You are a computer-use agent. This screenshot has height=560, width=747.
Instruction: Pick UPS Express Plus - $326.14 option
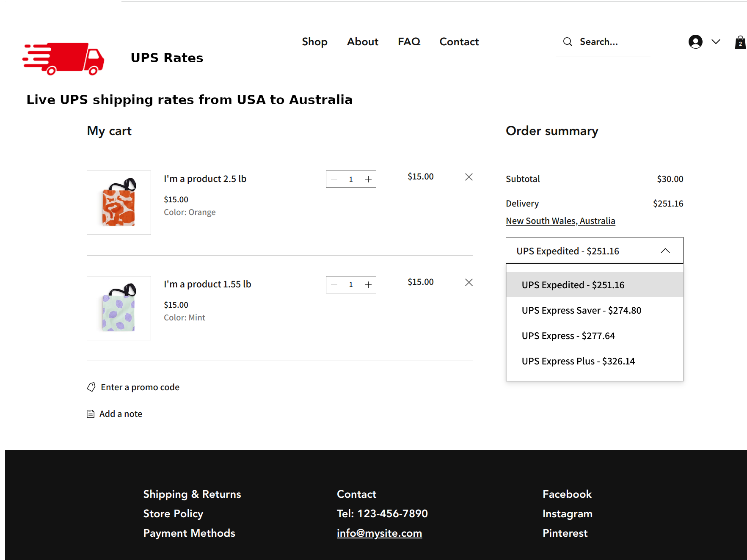click(595, 361)
